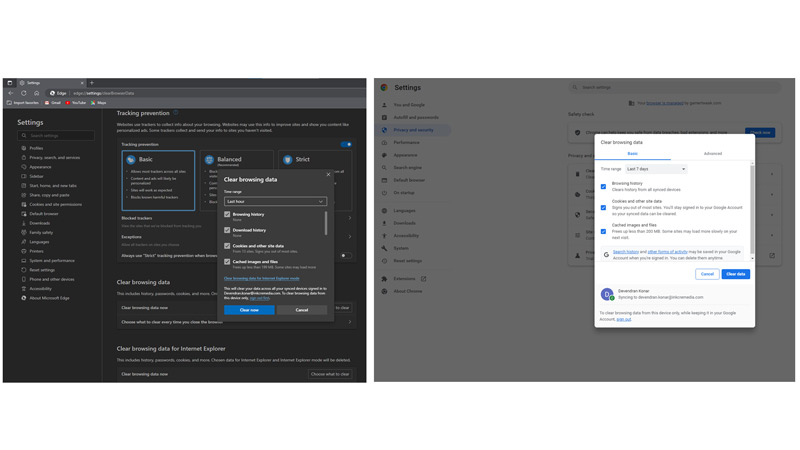Expand Choose what to clear every time chevron

tap(350, 322)
